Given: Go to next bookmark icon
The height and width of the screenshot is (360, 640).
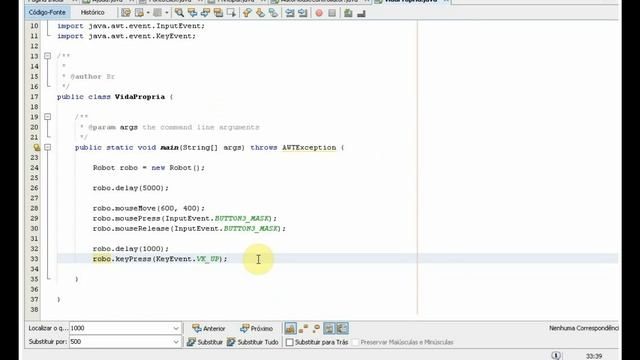Looking at the screenshot, I should coord(260,13).
